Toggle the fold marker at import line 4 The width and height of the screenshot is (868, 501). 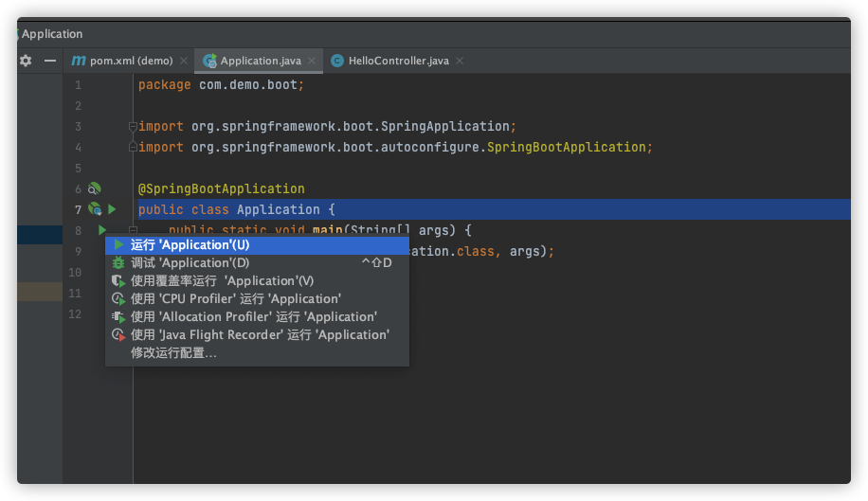(x=134, y=148)
